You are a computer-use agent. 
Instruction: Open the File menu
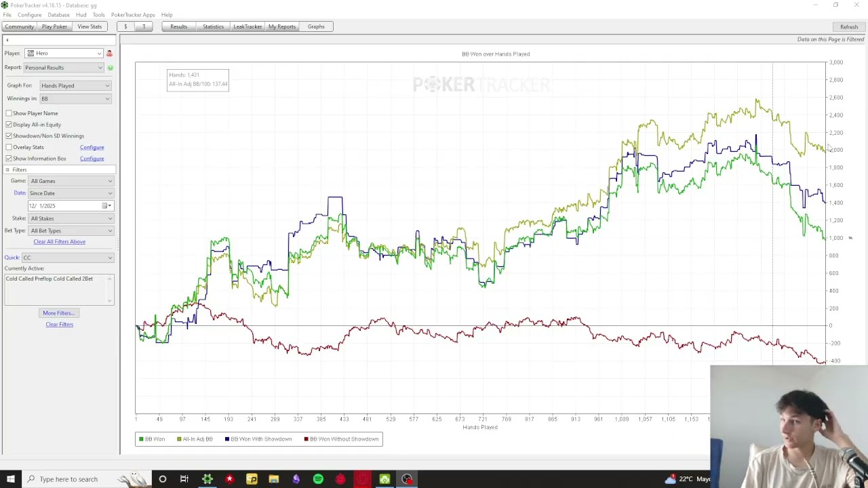tap(7, 15)
